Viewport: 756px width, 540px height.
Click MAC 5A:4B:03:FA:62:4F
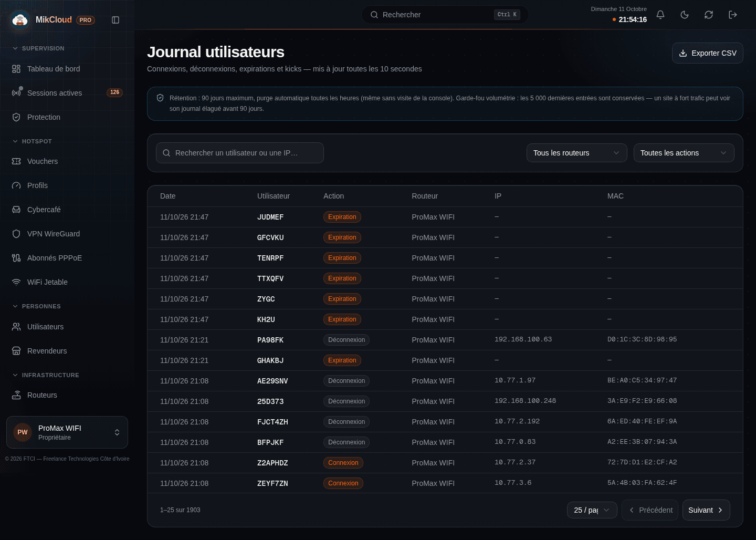pos(642,483)
